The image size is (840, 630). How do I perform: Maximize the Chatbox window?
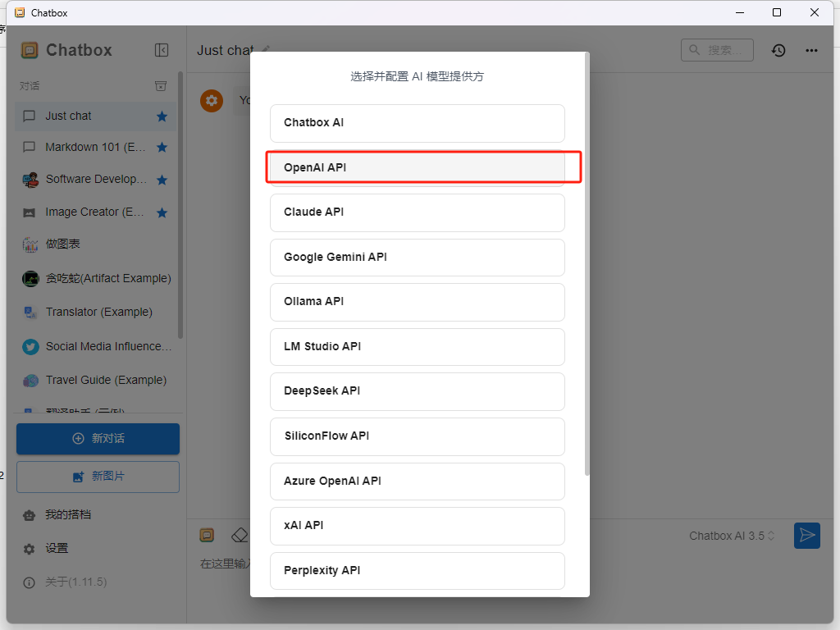click(777, 12)
